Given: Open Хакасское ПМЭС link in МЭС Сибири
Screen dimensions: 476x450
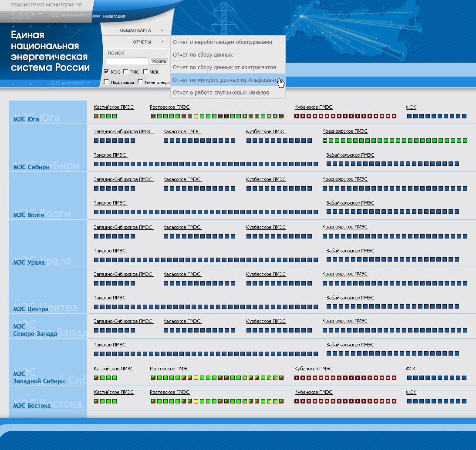Looking at the screenshot, I should (x=182, y=131).
